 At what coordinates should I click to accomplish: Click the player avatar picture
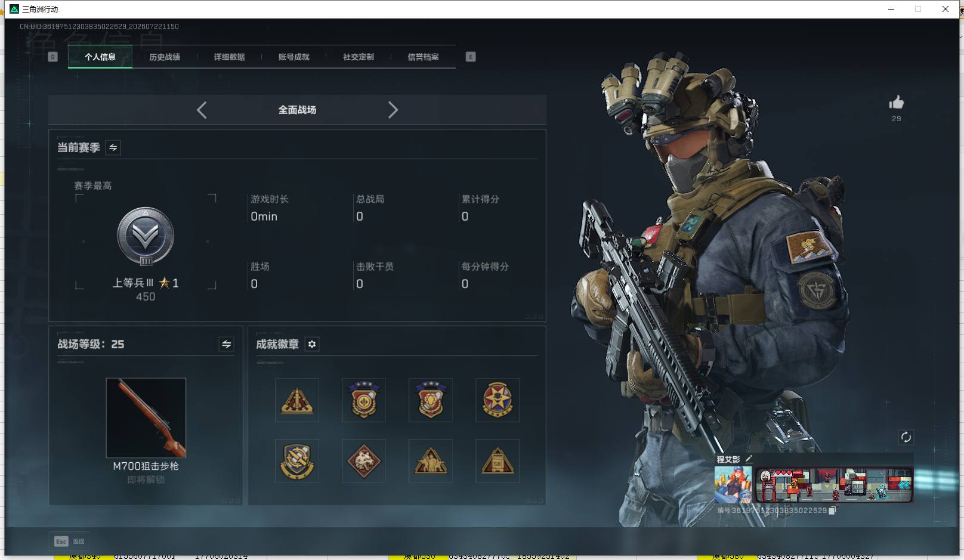733,485
